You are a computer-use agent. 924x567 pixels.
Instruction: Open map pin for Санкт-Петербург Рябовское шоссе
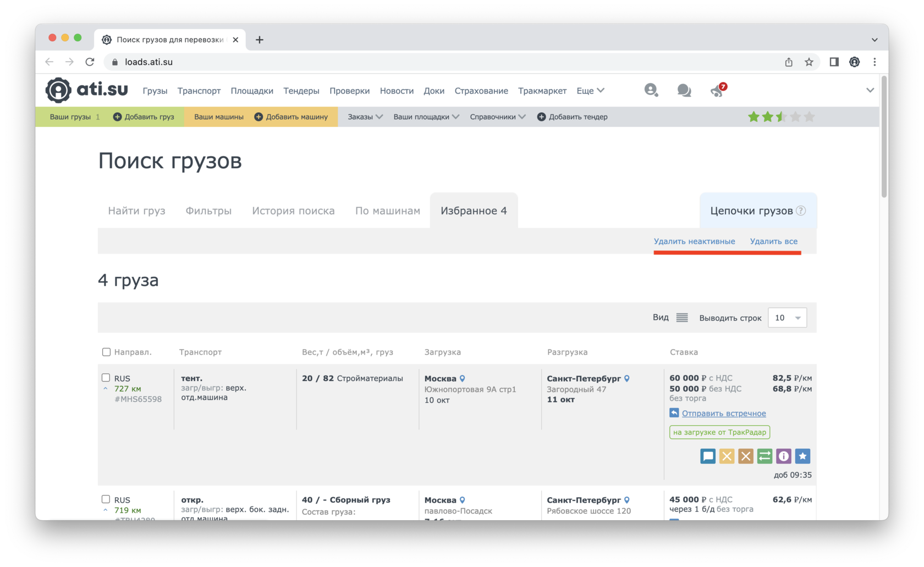(627, 500)
